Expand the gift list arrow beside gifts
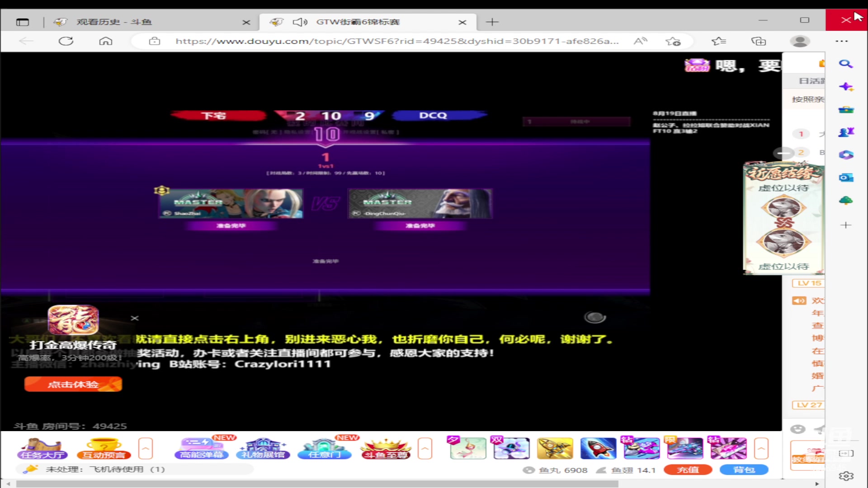The height and width of the screenshot is (488, 868). 761,449
